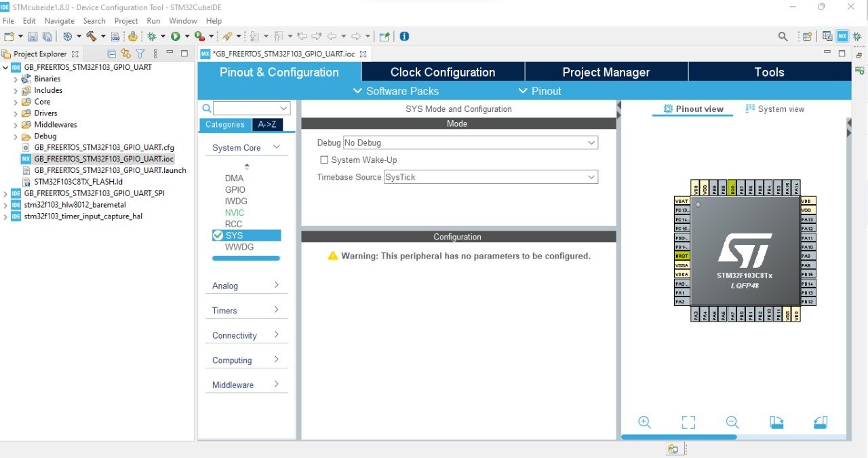This screenshot has width=868, height=458.
Task: Switch to the C/C++ perspective icon
Action: [827, 37]
